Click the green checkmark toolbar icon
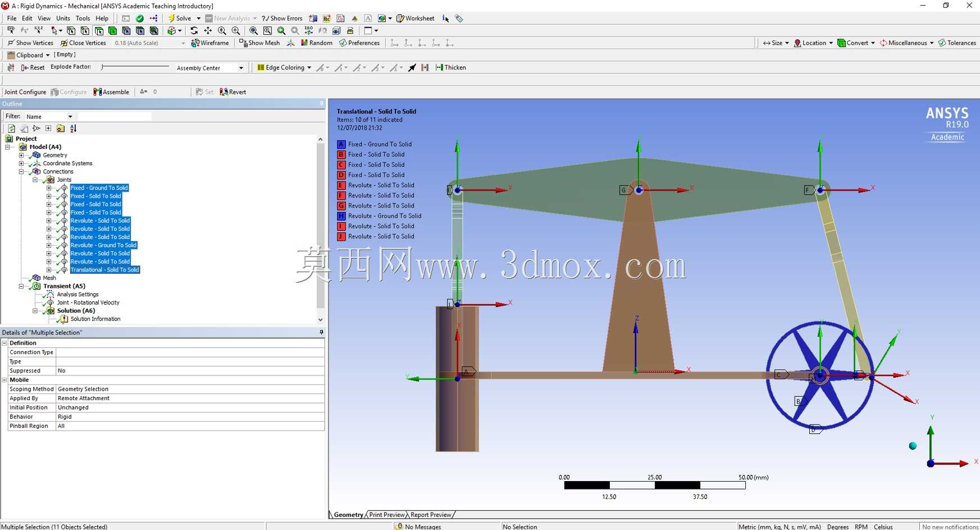The height and width of the screenshot is (530, 980). [x=140, y=19]
